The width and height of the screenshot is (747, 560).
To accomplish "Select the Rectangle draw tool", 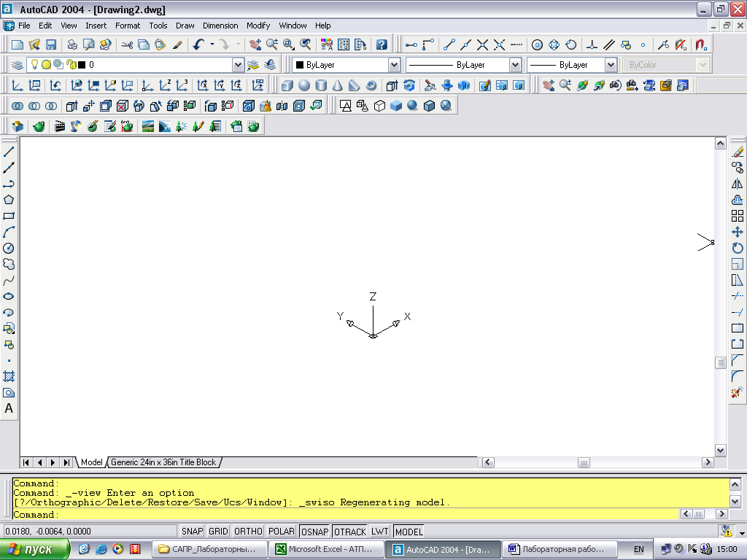I will (x=9, y=216).
